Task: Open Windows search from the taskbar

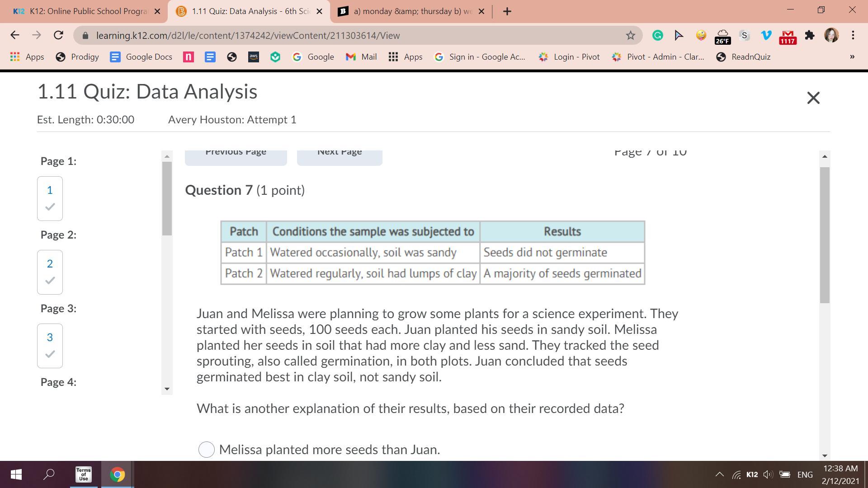Action: tap(49, 474)
